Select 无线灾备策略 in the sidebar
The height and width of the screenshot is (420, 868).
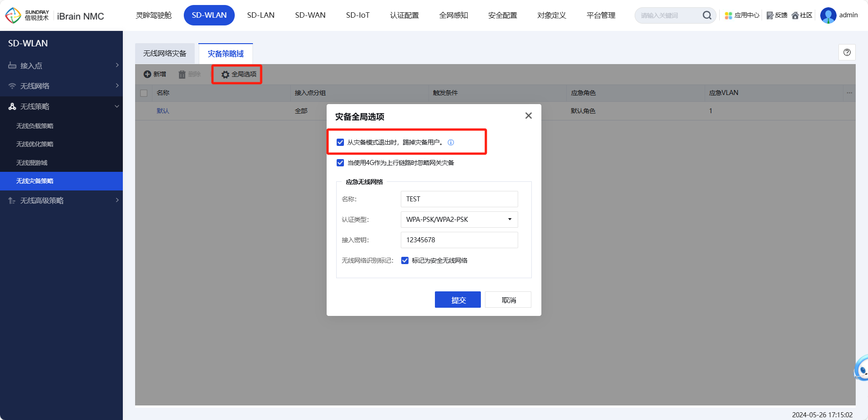pyautogui.click(x=61, y=181)
